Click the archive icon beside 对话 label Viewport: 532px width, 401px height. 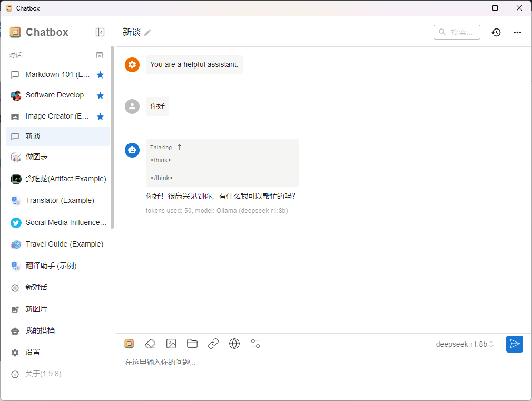(x=100, y=55)
